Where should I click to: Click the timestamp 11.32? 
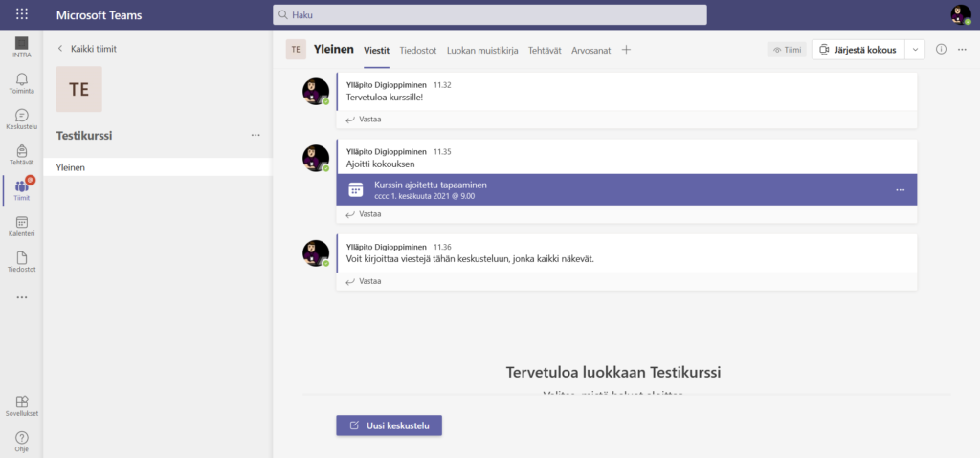(442, 85)
